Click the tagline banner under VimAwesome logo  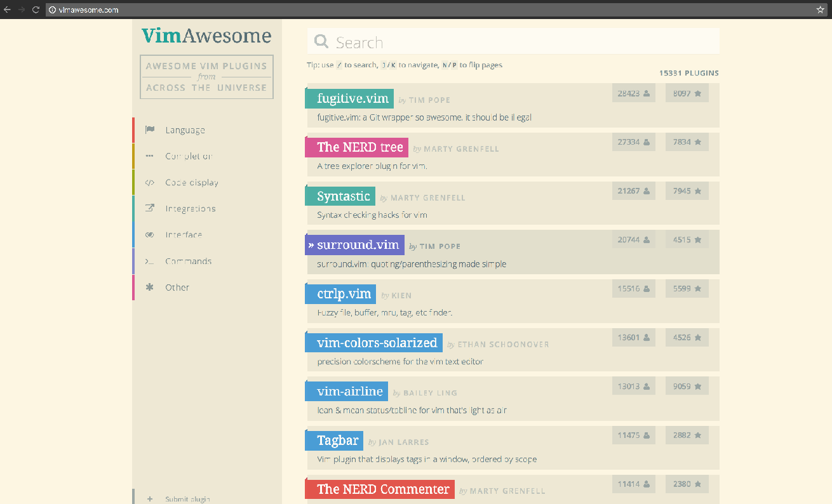tap(206, 77)
